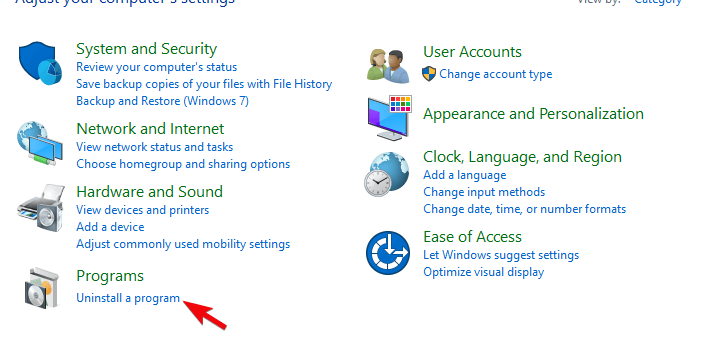720x360 pixels.
Task: Open the User Accounts heading
Action: (472, 51)
